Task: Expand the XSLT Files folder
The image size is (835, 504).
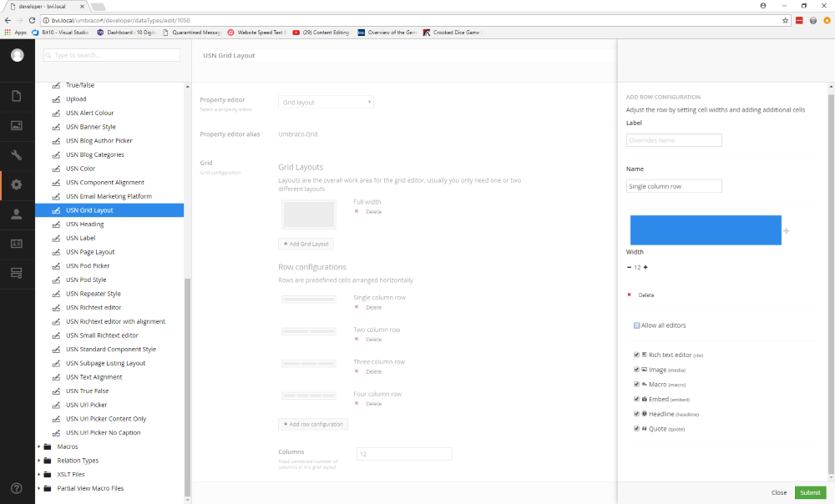Action: (39, 474)
